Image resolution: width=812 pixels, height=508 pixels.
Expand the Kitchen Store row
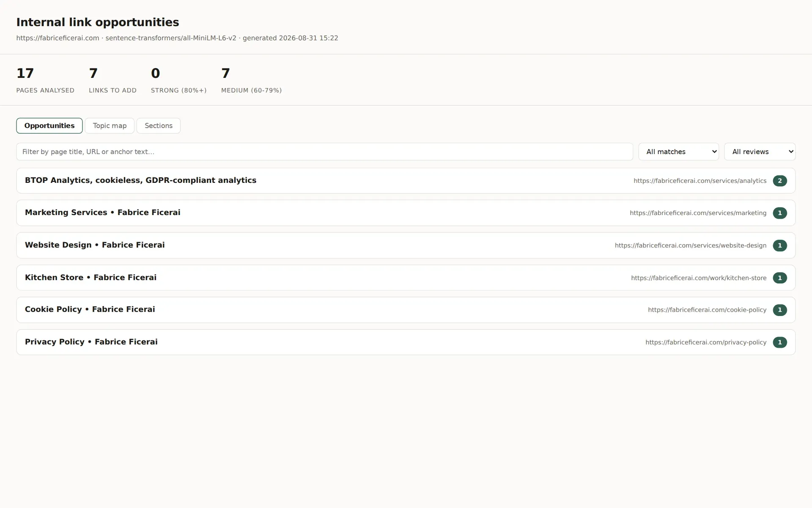click(406, 278)
